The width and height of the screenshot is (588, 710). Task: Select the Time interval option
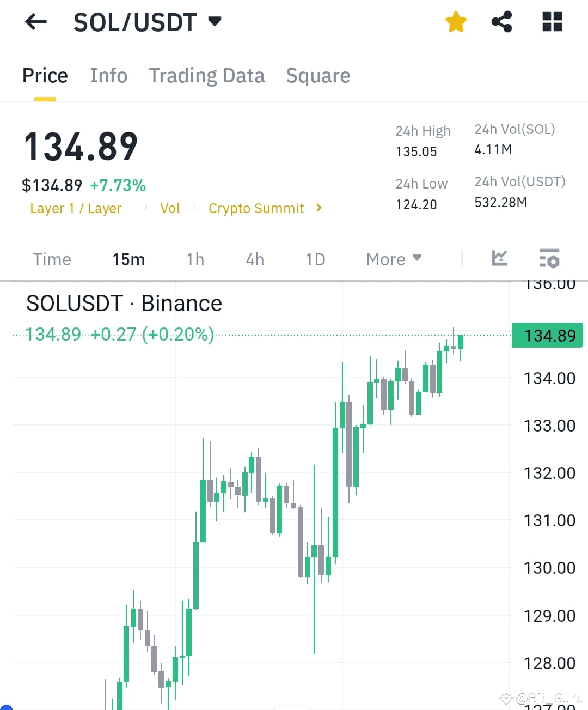coord(52,259)
